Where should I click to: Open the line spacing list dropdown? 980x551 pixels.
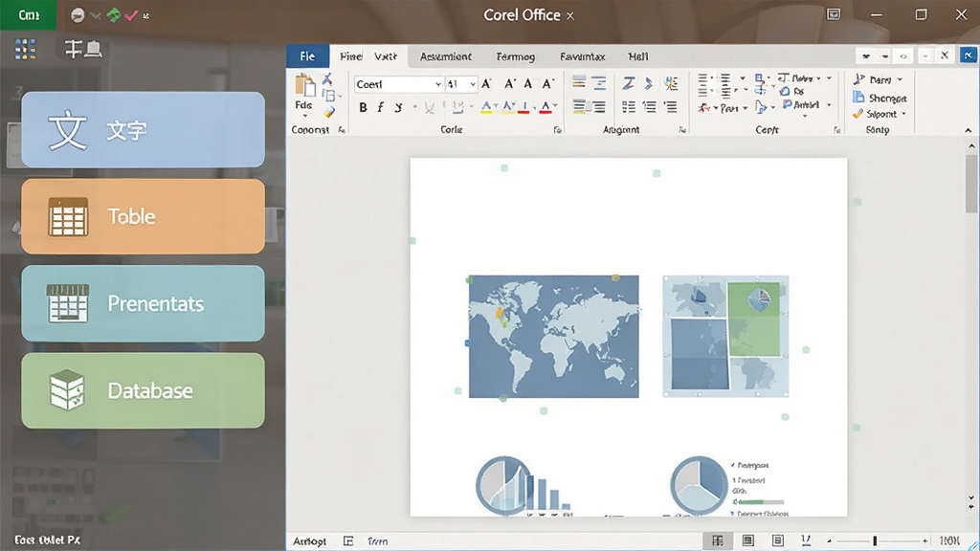point(743,78)
